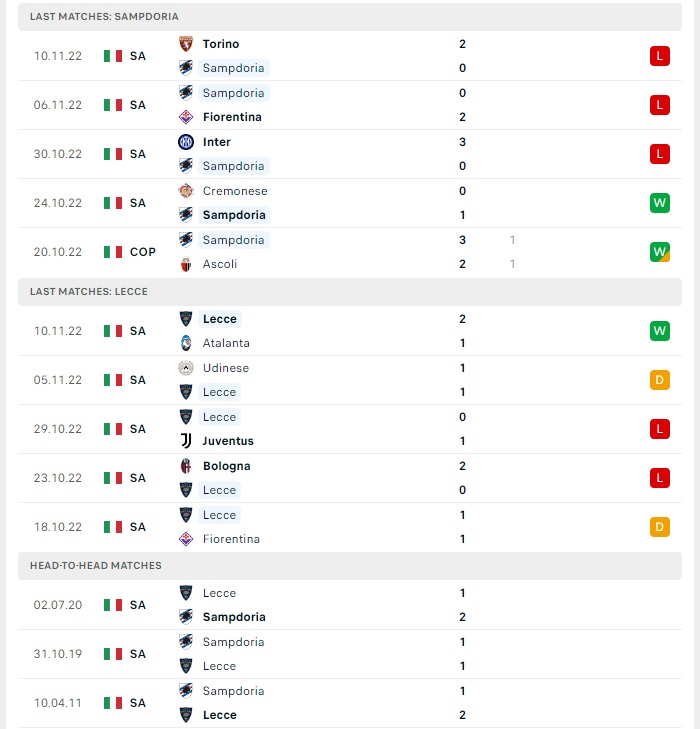
Task: Click the Ascoli club crest
Action: point(186,264)
